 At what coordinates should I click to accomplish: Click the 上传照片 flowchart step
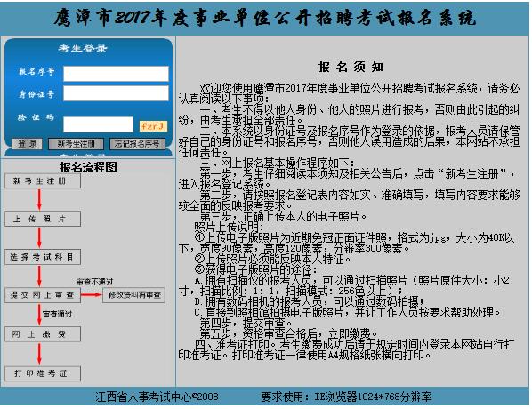pyautogui.click(x=43, y=219)
